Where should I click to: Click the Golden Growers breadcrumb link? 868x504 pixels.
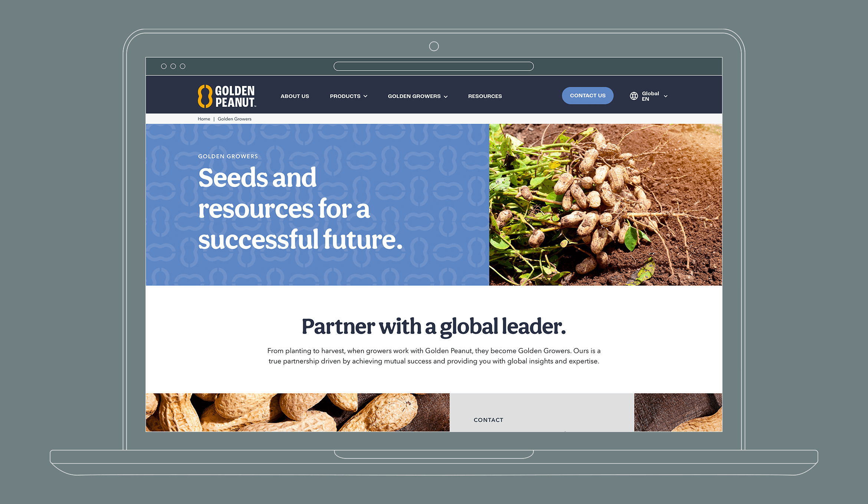point(233,119)
